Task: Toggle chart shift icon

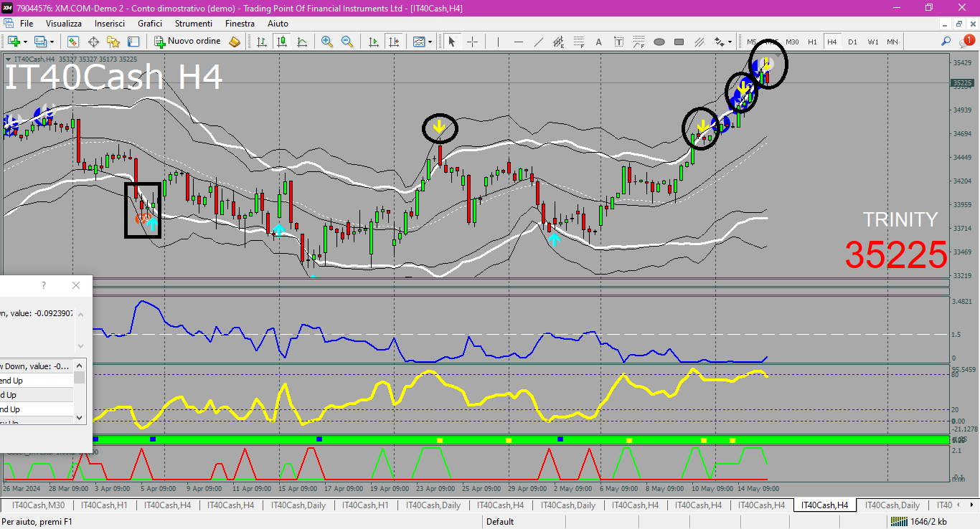Action: [x=393, y=42]
